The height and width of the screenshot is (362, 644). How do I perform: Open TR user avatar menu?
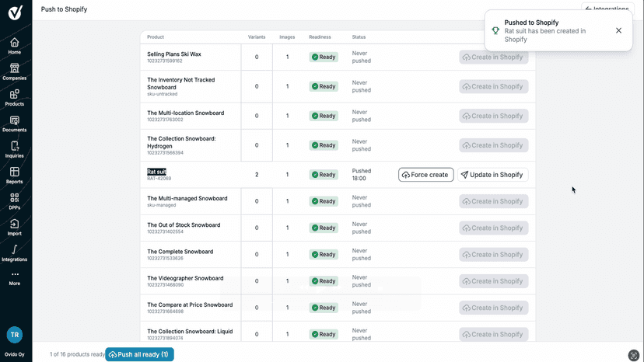click(x=14, y=335)
